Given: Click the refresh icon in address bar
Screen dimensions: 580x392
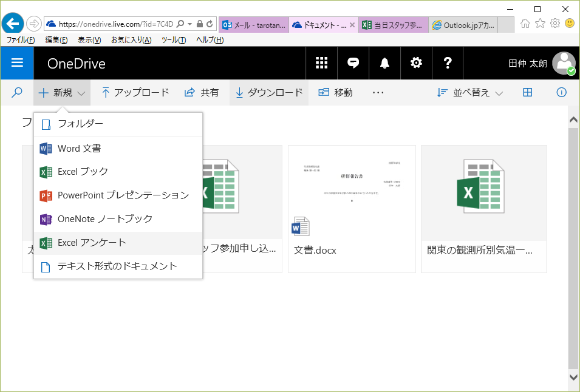Looking at the screenshot, I should [x=210, y=24].
